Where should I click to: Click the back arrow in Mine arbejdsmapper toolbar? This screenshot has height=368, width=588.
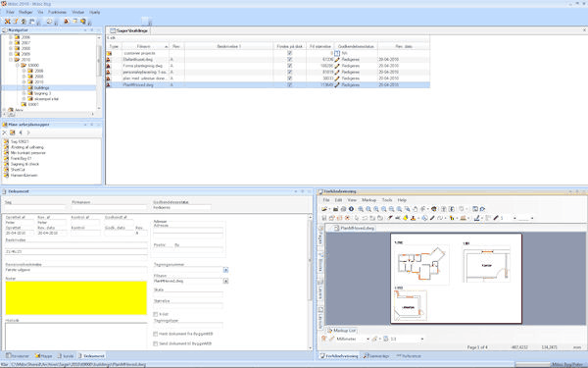point(21,132)
